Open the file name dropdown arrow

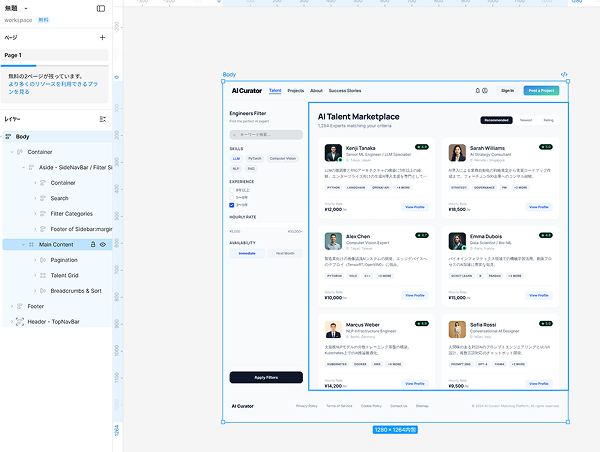point(26,8)
